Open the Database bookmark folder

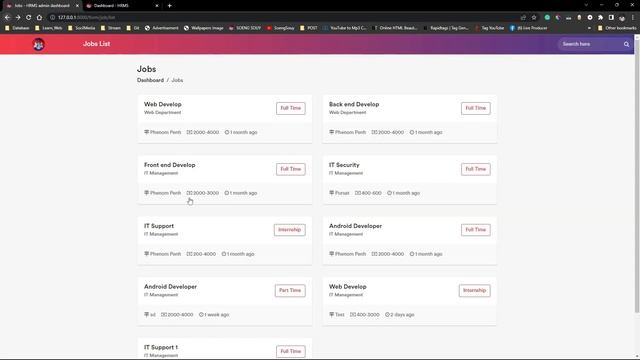[17, 28]
